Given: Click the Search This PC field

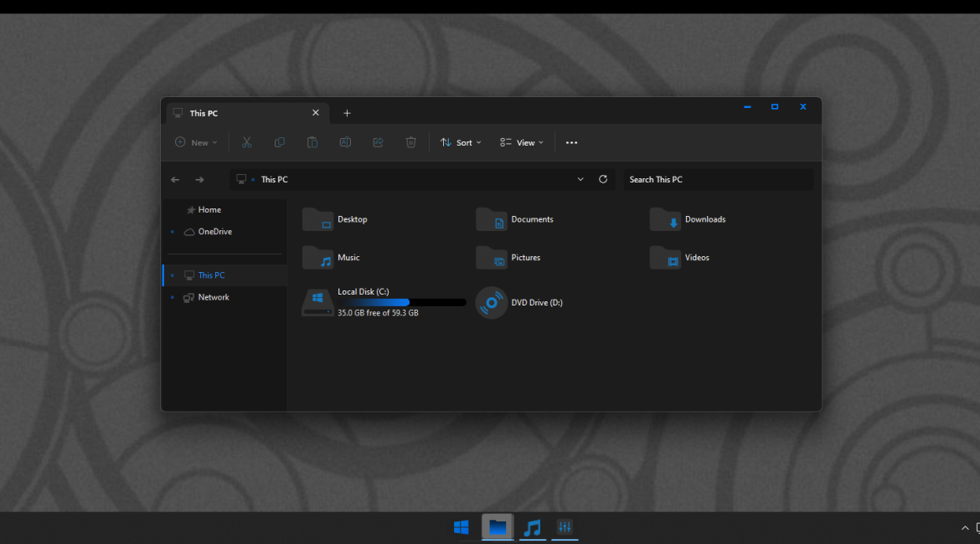Looking at the screenshot, I should pos(718,179).
